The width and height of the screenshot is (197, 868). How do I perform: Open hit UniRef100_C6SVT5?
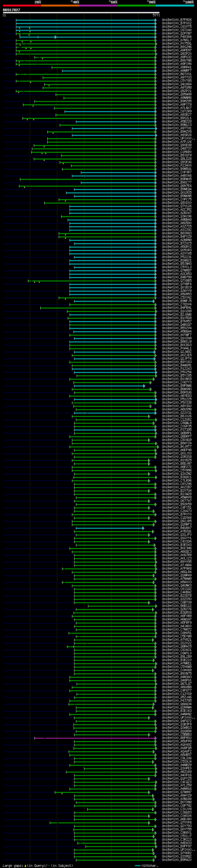click(x=177, y=26)
